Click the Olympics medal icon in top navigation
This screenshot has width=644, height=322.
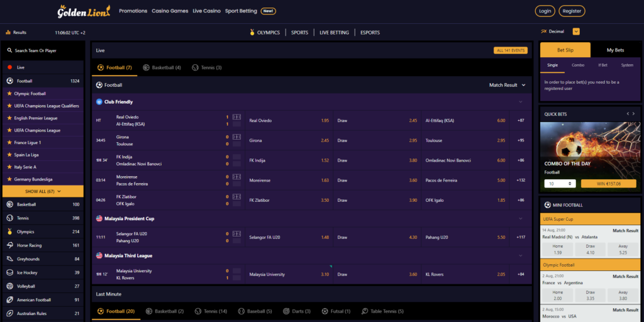click(x=252, y=33)
